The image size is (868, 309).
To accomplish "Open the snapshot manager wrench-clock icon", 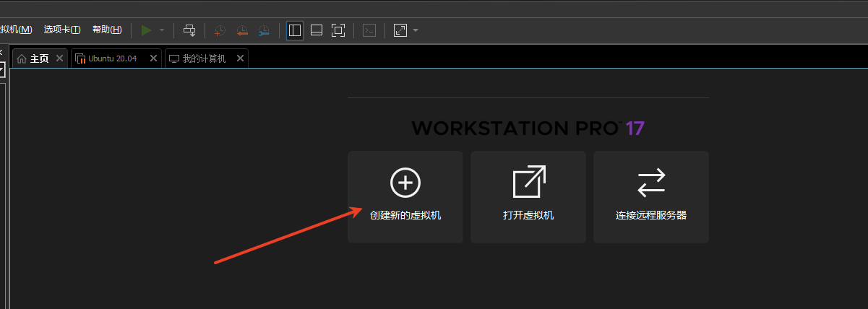I will tap(264, 30).
